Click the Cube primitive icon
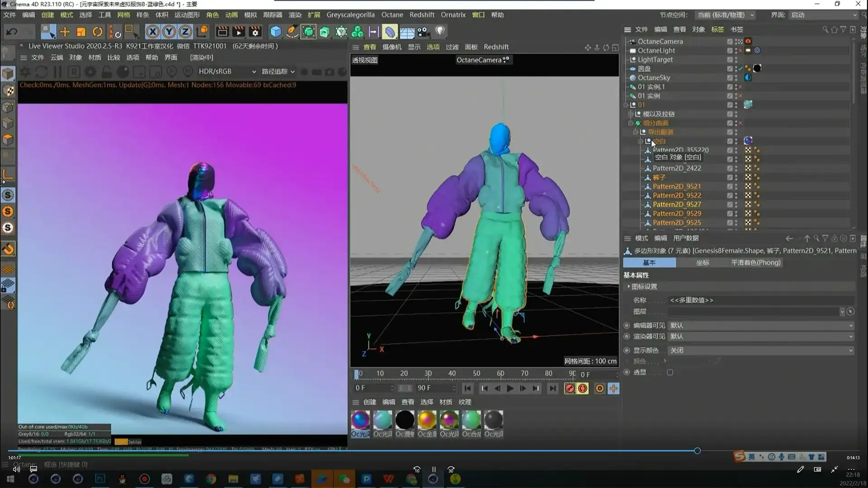 click(x=275, y=32)
